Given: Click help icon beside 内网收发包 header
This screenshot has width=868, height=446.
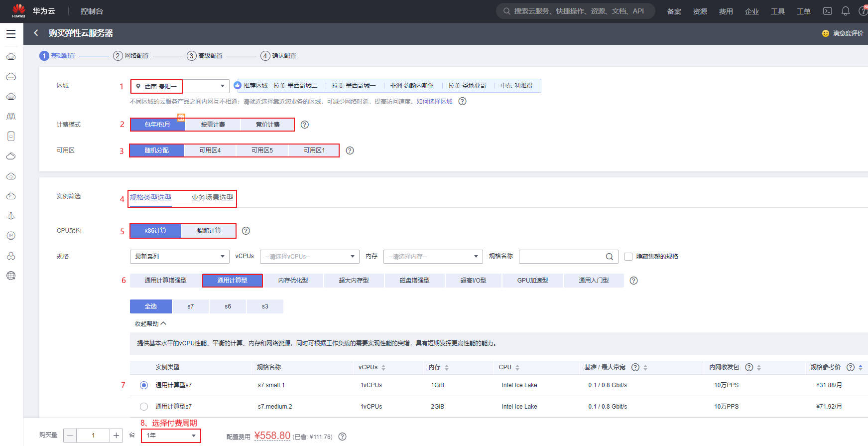Looking at the screenshot, I should [x=749, y=367].
